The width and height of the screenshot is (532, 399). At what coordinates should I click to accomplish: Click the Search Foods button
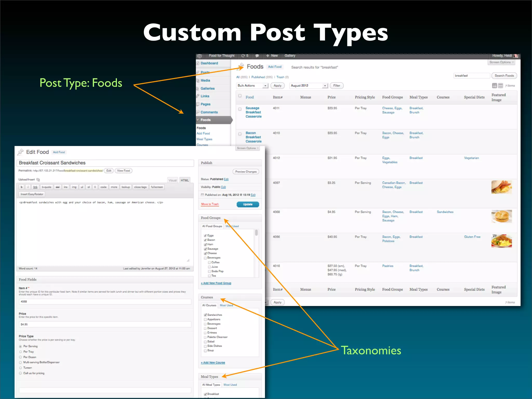coord(504,76)
